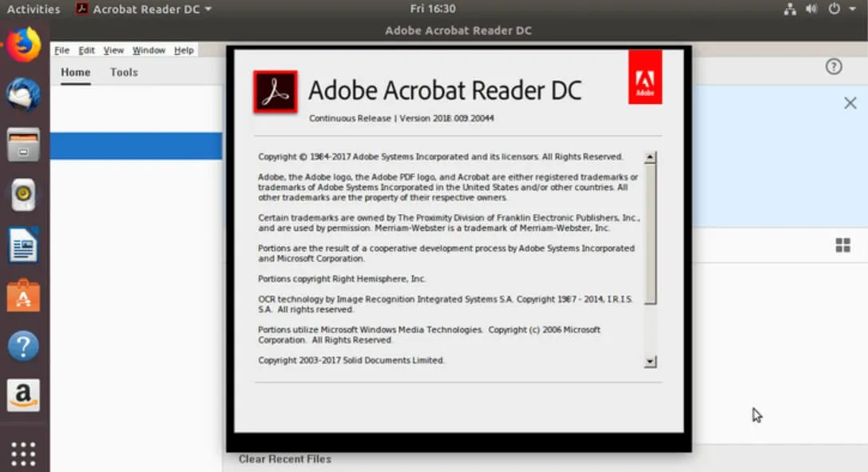Open the Show Applications grid in the dock
Screen dimensions: 868x472
(x=24, y=452)
